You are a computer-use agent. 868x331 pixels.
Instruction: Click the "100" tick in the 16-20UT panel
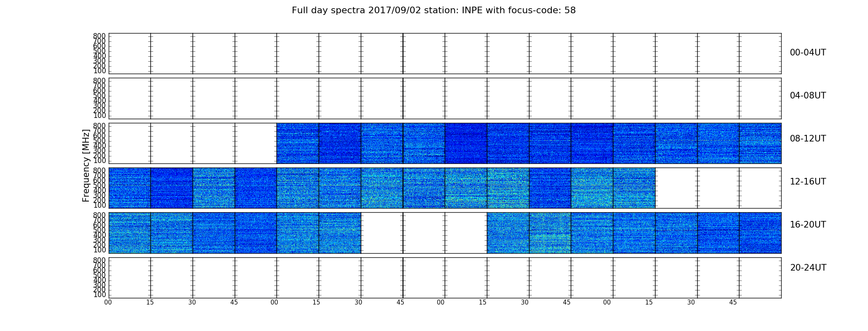(100, 250)
